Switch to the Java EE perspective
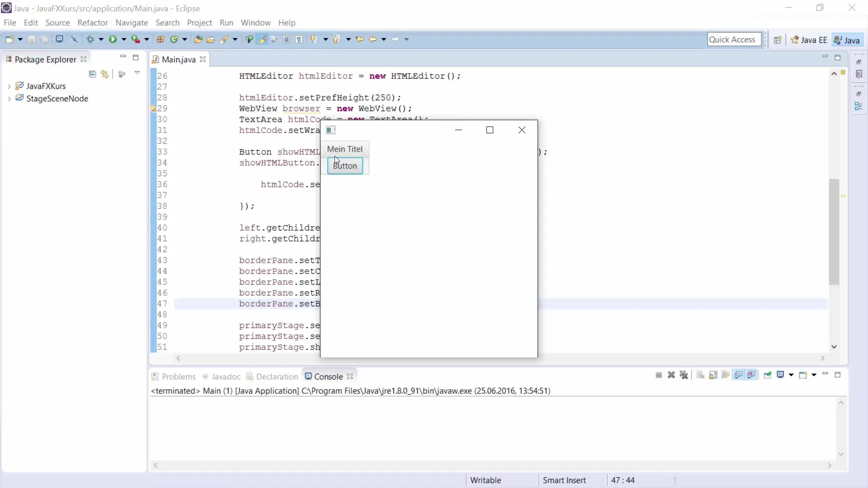This screenshot has height=488, width=868. pyautogui.click(x=809, y=40)
